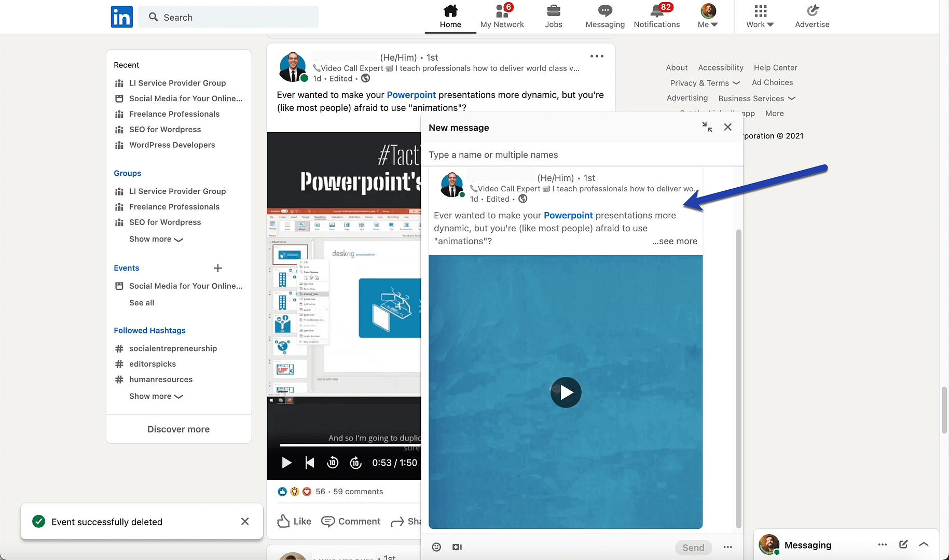Click the Advertise icon
The width and height of the screenshot is (949, 560).
pyautogui.click(x=812, y=10)
